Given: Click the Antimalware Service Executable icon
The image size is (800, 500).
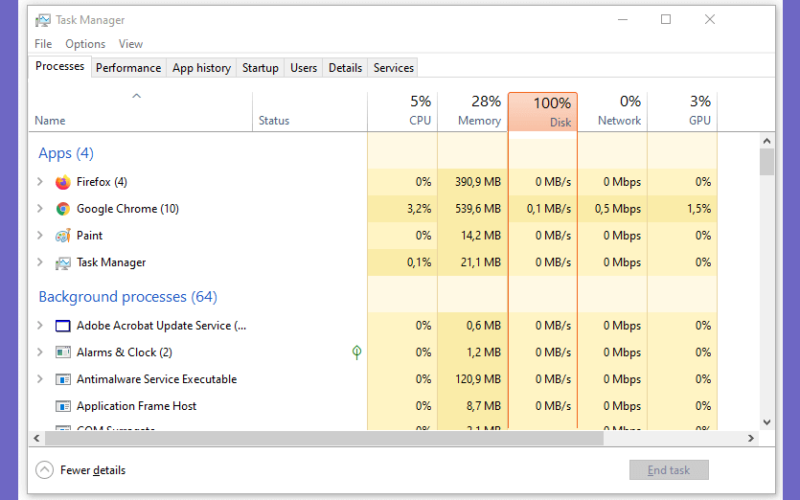Looking at the screenshot, I should pyautogui.click(x=63, y=379).
